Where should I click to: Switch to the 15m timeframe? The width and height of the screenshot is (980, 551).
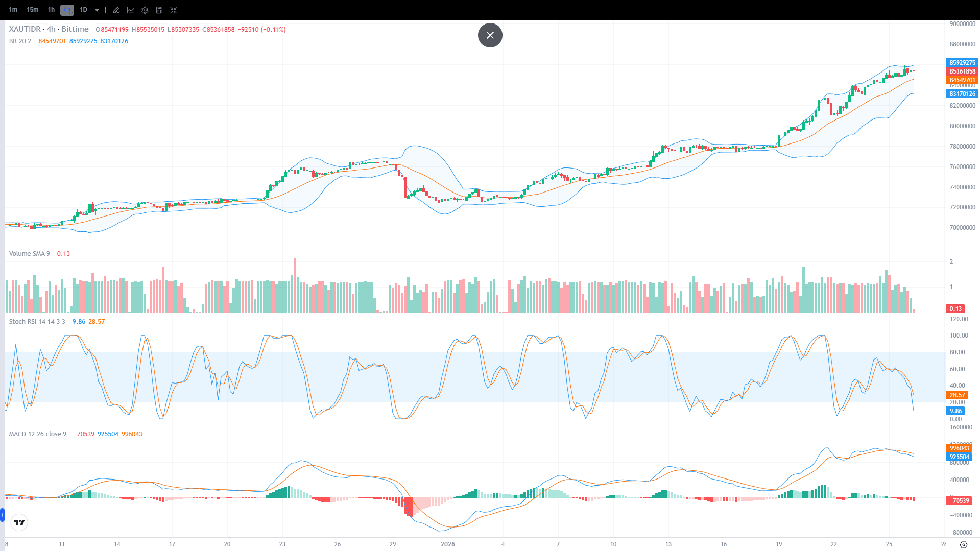tap(33, 10)
